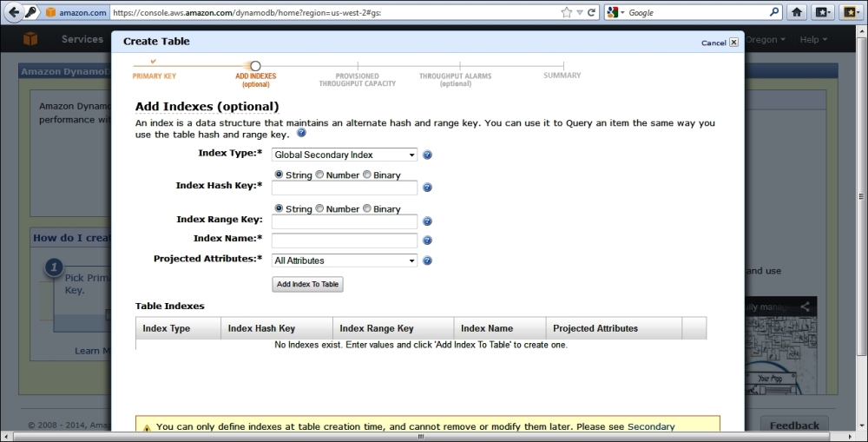This screenshot has width=868, height=442.
Task: Jump to Provisioned Throughput Capacity step
Action: (357, 80)
